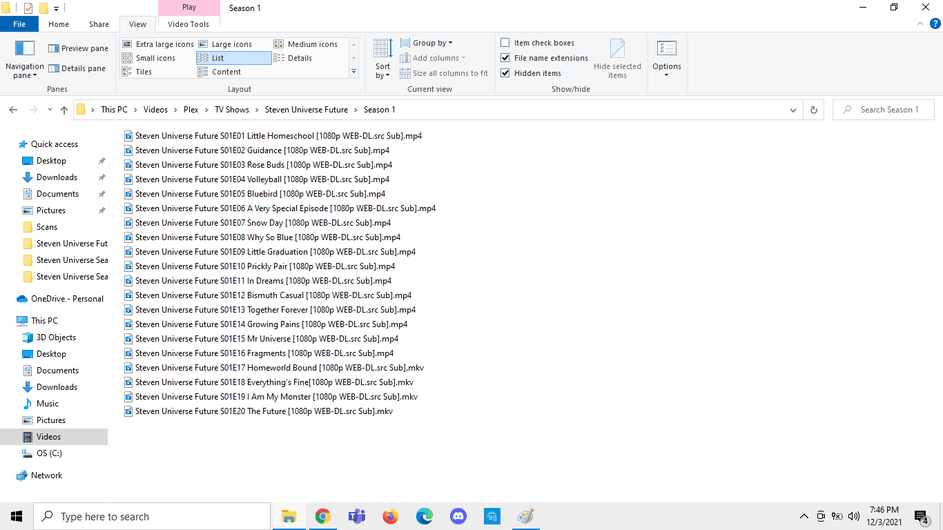This screenshot has height=530, width=943.
Task: Open Quick Access Toolbar customize dropdown
Action: tap(56, 8)
